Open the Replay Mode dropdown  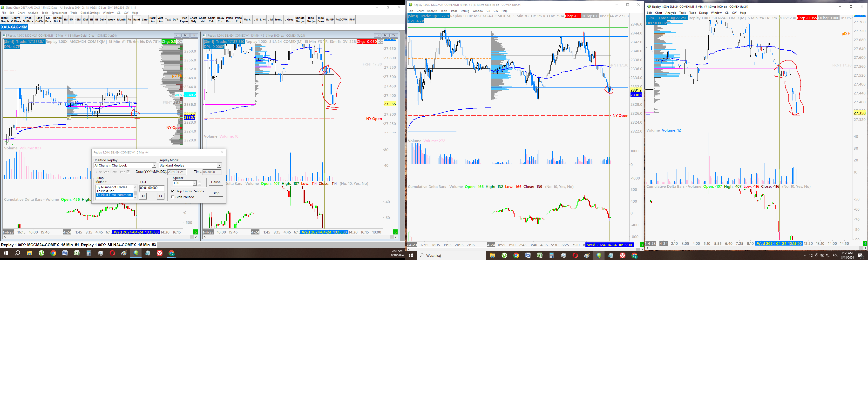pos(219,165)
